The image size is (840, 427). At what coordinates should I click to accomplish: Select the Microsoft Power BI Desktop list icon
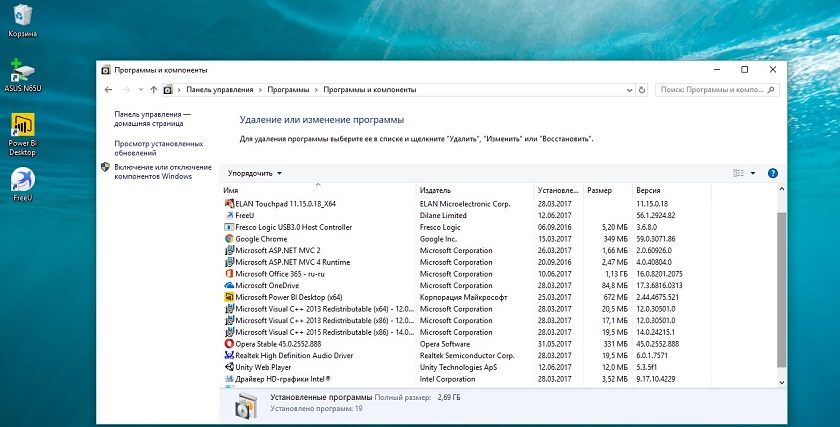(x=229, y=297)
